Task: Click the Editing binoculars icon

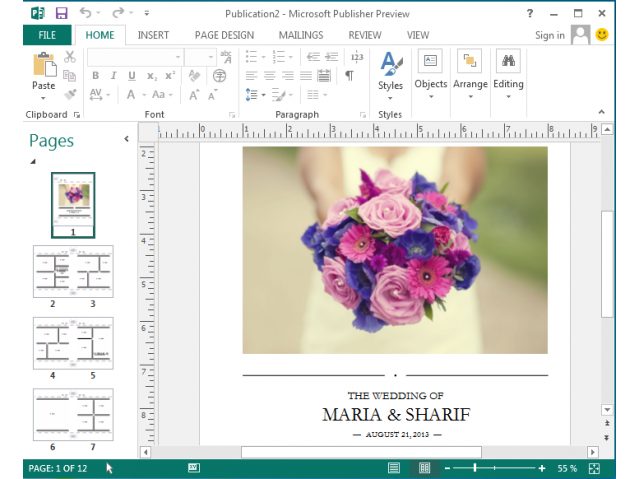Action: tap(508, 62)
